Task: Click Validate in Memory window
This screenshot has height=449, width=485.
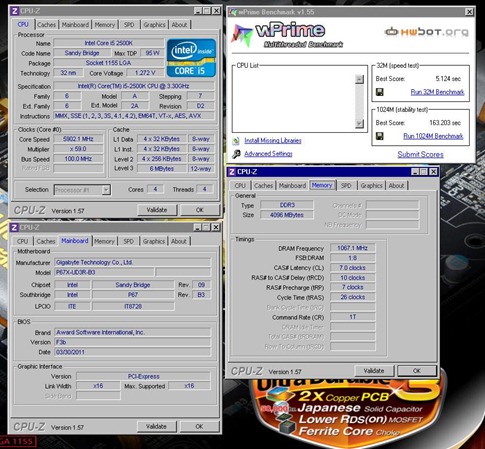Action: click(x=374, y=371)
